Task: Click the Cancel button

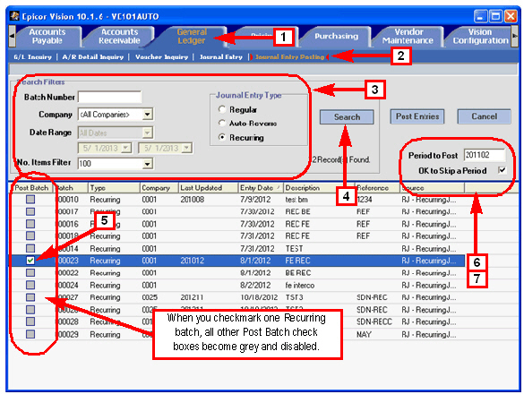Action: coord(484,116)
